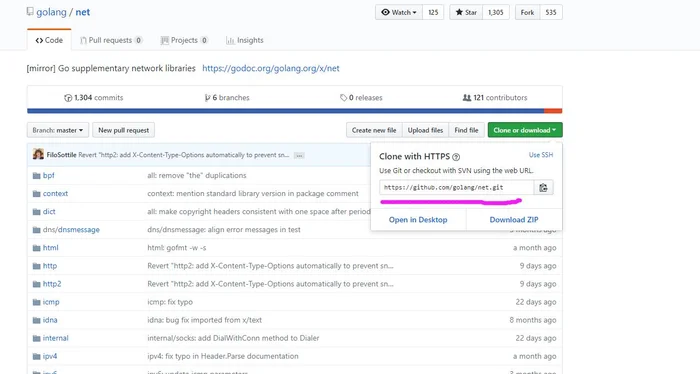The image size is (700, 374).
Task: Click the folder icon beside idna
Action: tap(37, 320)
